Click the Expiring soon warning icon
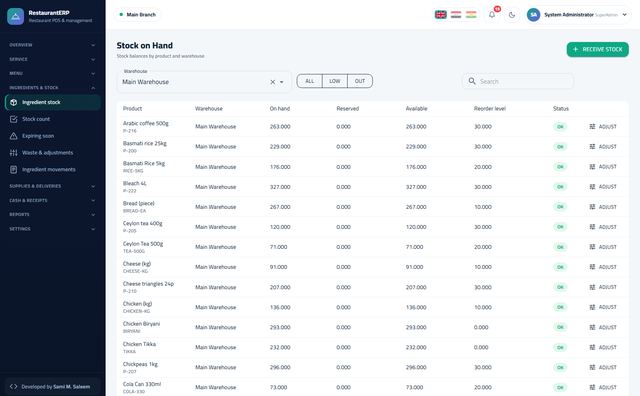This screenshot has width=640, height=396. [13, 136]
